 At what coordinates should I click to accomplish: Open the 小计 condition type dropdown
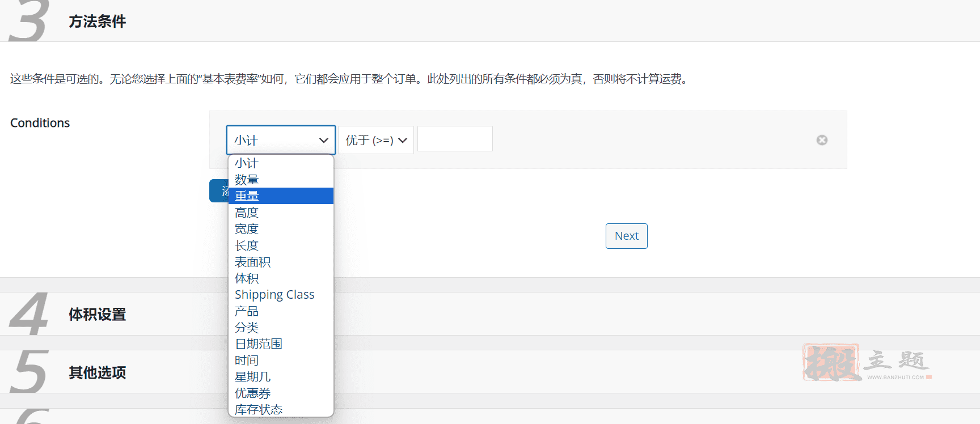coord(281,140)
